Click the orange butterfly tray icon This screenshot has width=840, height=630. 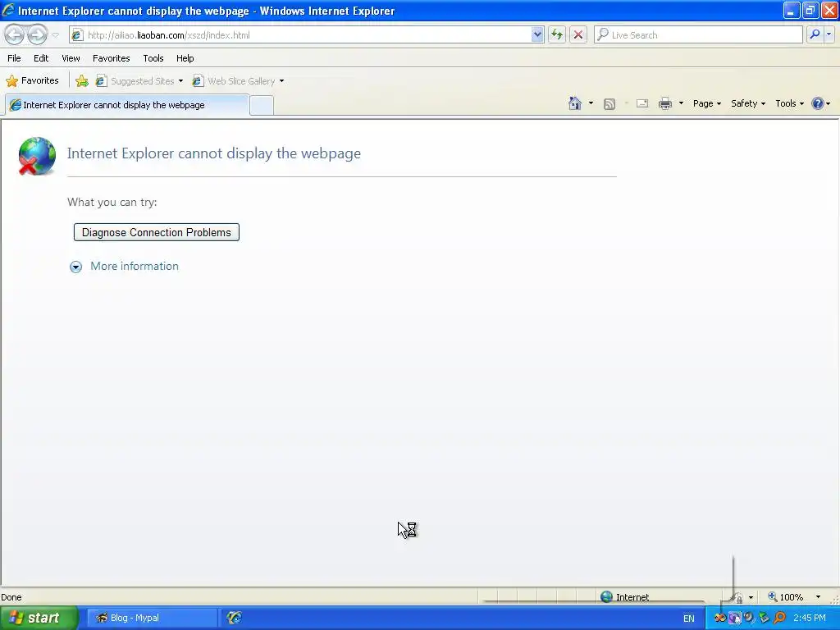720,618
